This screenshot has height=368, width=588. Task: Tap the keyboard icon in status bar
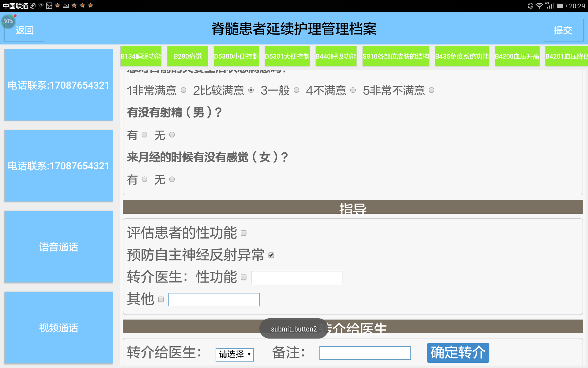[x=66, y=6]
